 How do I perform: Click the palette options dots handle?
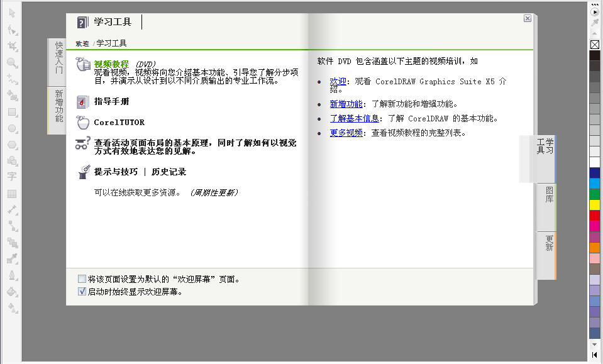595,4
